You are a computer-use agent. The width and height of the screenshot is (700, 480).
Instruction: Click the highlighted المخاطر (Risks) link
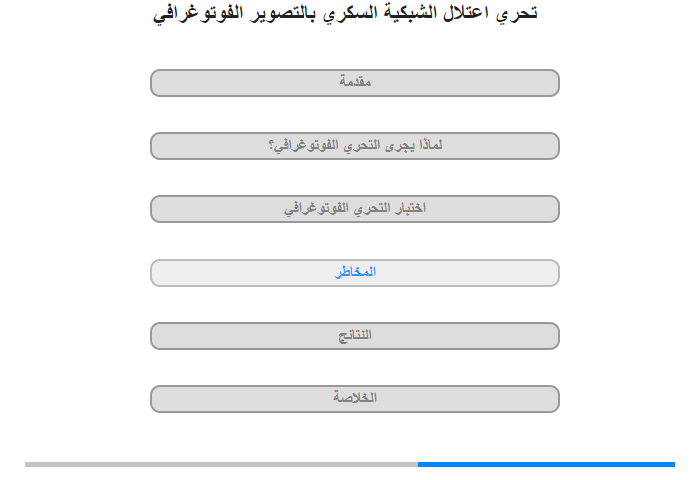[355, 272]
